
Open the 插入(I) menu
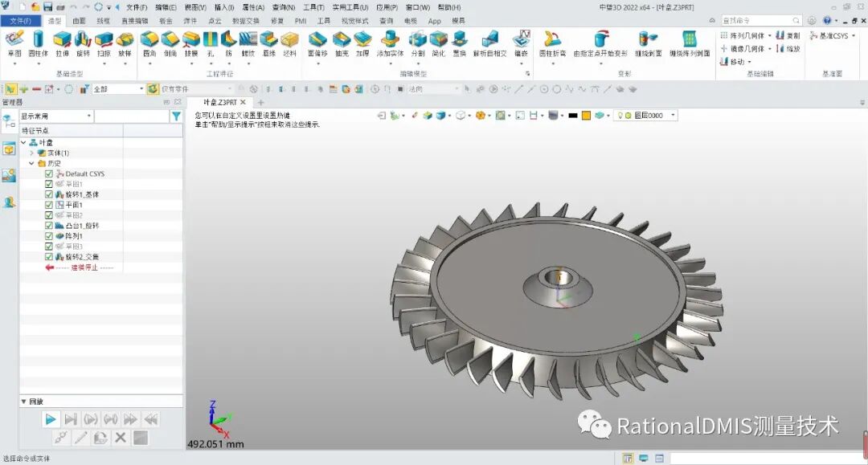[224, 7]
